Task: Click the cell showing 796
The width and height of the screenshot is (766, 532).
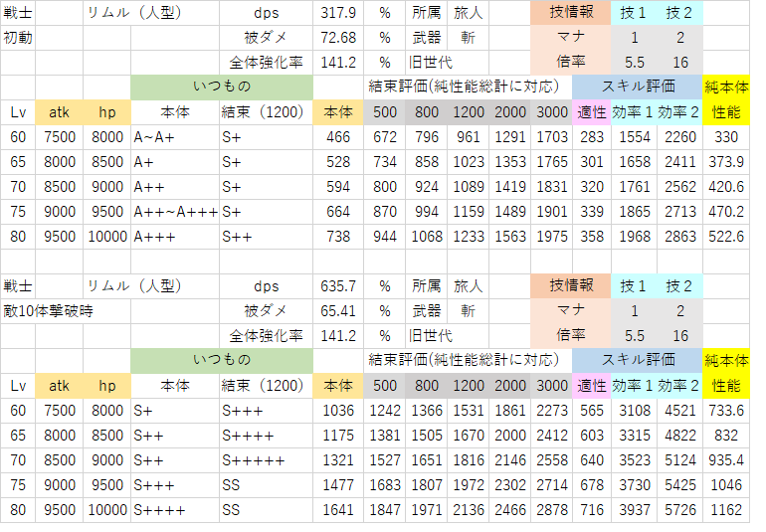Action: coord(427,137)
